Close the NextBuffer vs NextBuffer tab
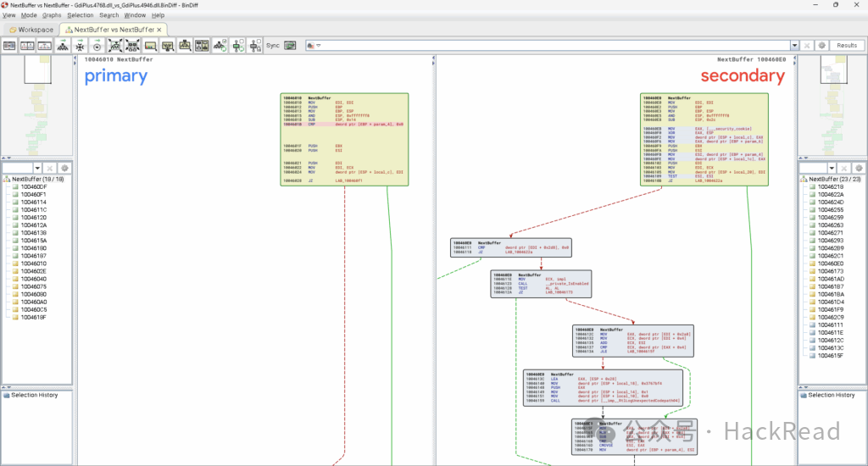This screenshot has width=868, height=466. [x=159, y=30]
